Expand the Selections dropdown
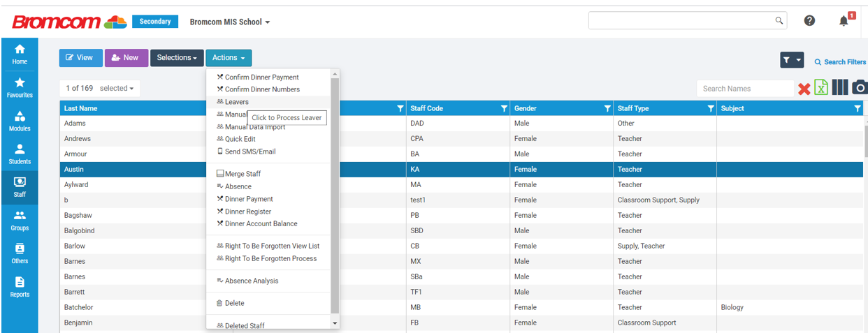The width and height of the screenshot is (868, 333). point(178,58)
